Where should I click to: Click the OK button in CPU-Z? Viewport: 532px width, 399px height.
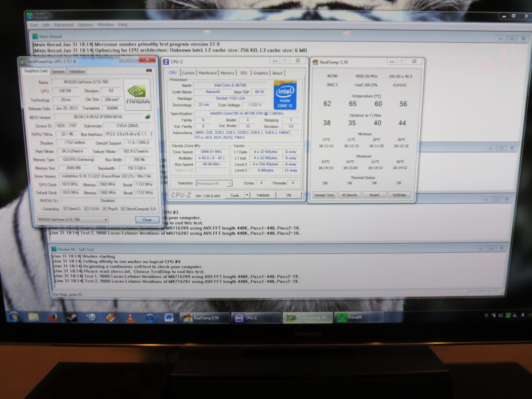click(289, 195)
